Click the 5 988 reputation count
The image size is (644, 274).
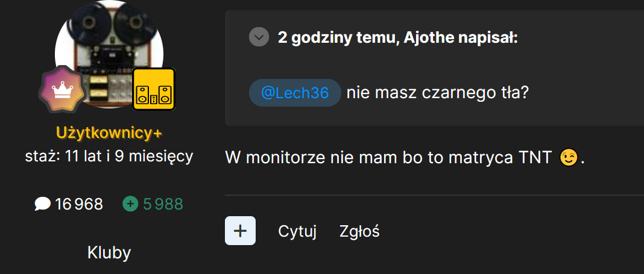point(163,204)
